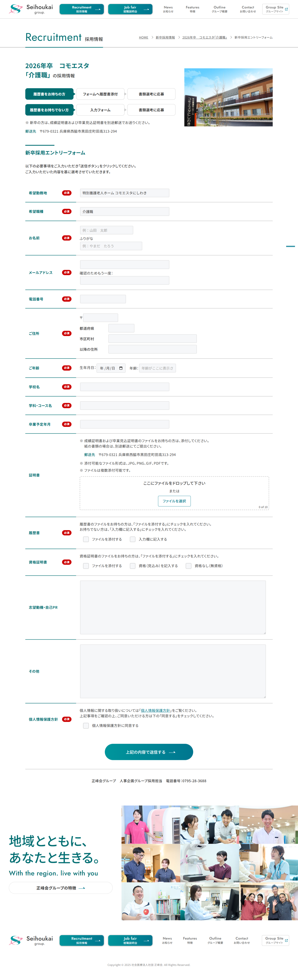298x980 pixels.
Task: Open Outline グループ概要 in top menu
Action: coord(219,9)
